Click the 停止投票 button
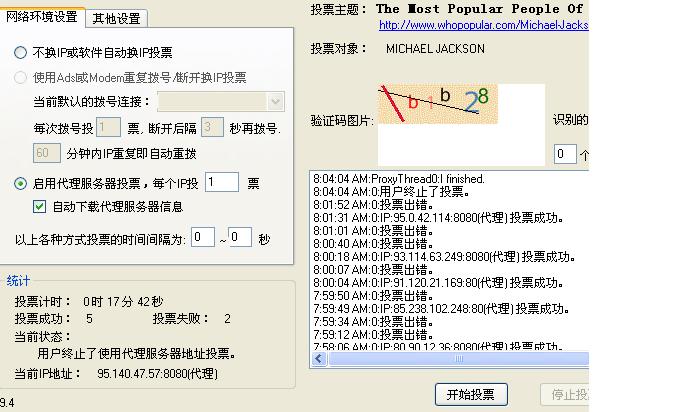This screenshot has width=683, height=412. pyautogui.click(x=565, y=393)
